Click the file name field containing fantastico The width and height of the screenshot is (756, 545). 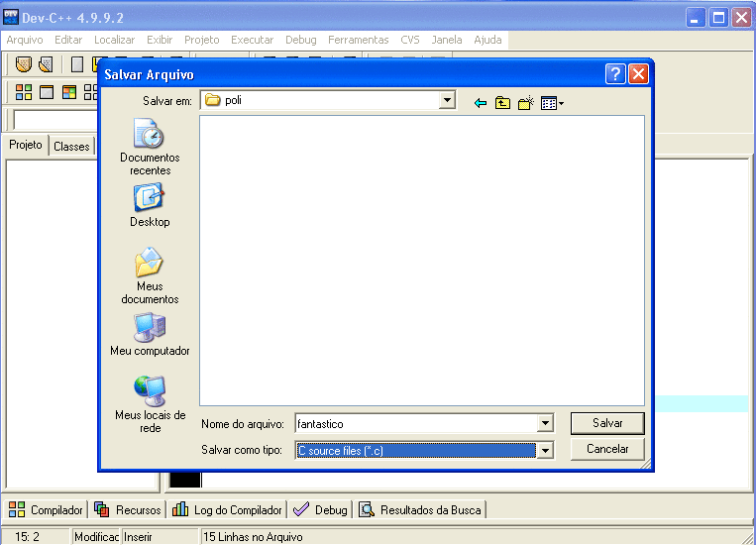pos(414,424)
